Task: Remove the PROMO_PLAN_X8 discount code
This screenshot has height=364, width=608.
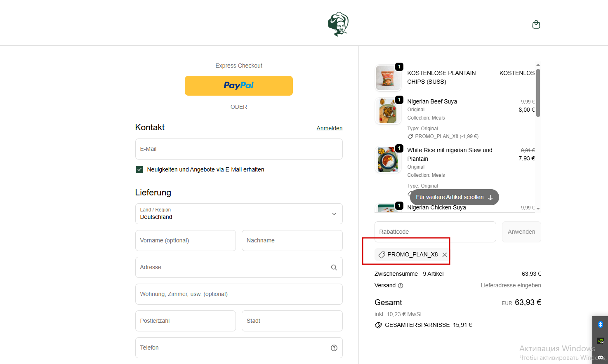Action: [445, 255]
